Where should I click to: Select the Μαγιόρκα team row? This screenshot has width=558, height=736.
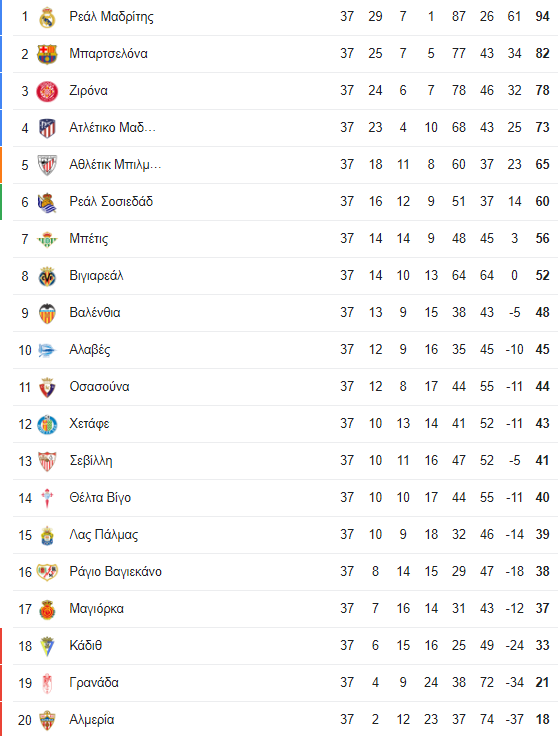coord(285,609)
